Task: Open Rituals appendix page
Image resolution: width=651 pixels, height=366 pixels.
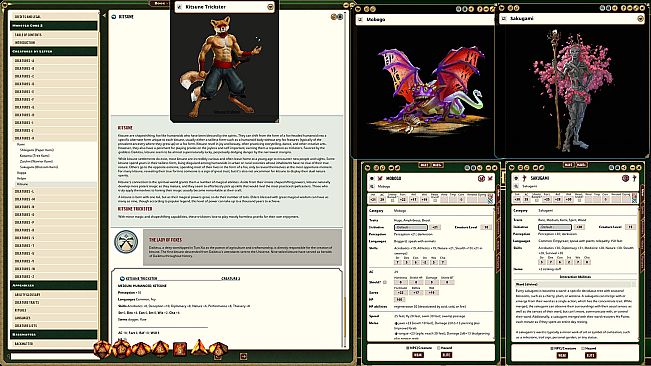Action: (54, 310)
